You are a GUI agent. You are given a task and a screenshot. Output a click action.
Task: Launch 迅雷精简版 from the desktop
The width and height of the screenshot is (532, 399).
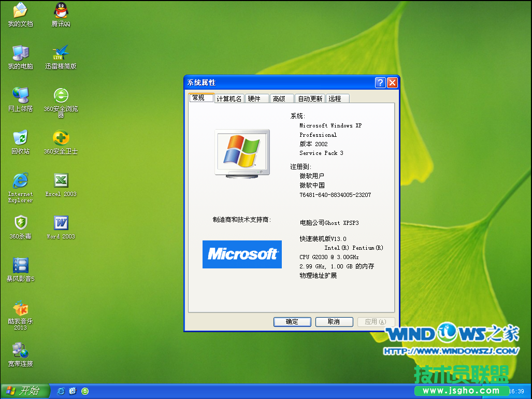(x=61, y=52)
